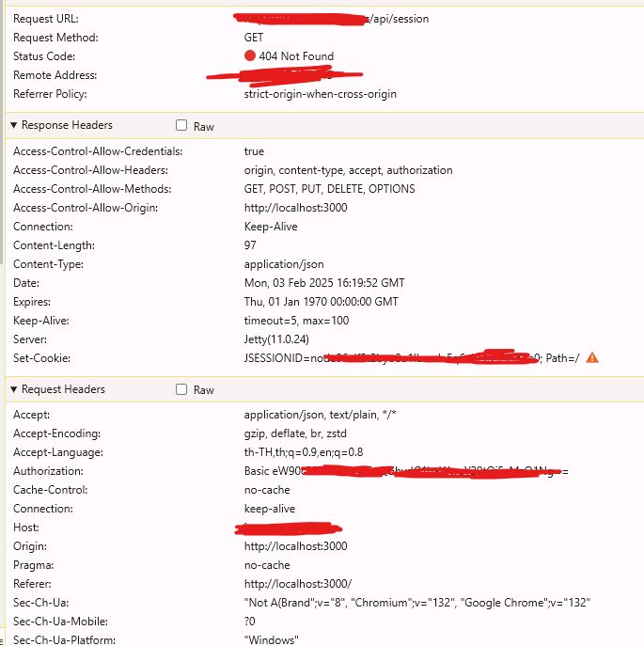Collapse the Response Headers section
Image resolution: width=644 pixels, height=646 pixels.
[13, 125]
